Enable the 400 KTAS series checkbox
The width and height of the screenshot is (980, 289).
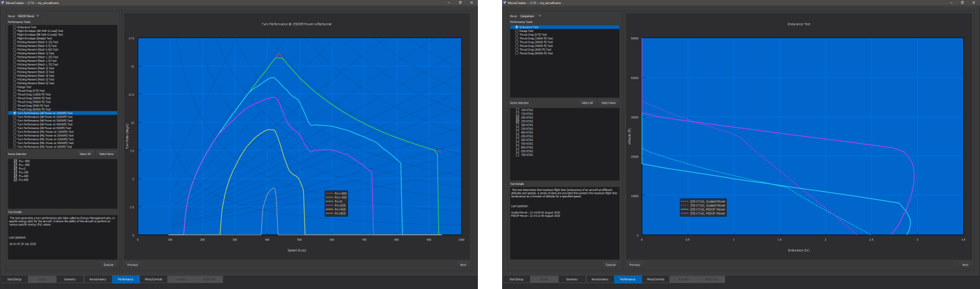point(517,132)
